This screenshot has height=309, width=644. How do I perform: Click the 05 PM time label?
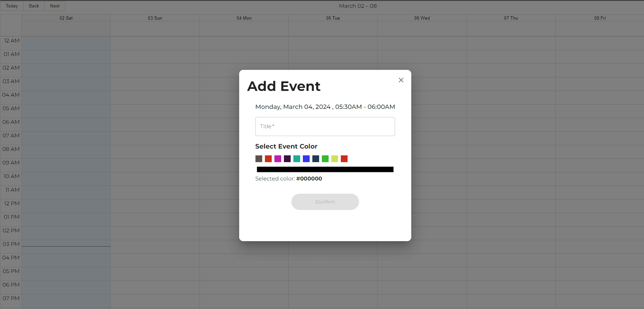pyautogui.click(x=11, y=271)
